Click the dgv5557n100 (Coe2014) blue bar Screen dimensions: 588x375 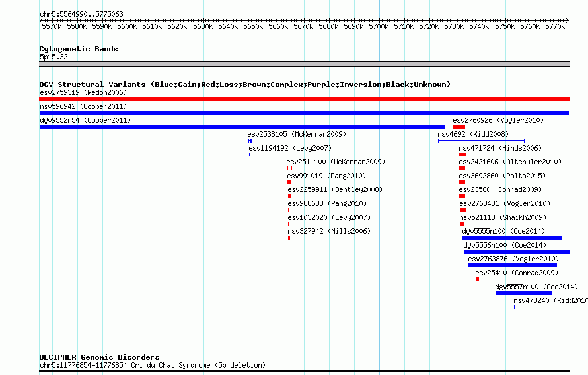pos(523,293)
